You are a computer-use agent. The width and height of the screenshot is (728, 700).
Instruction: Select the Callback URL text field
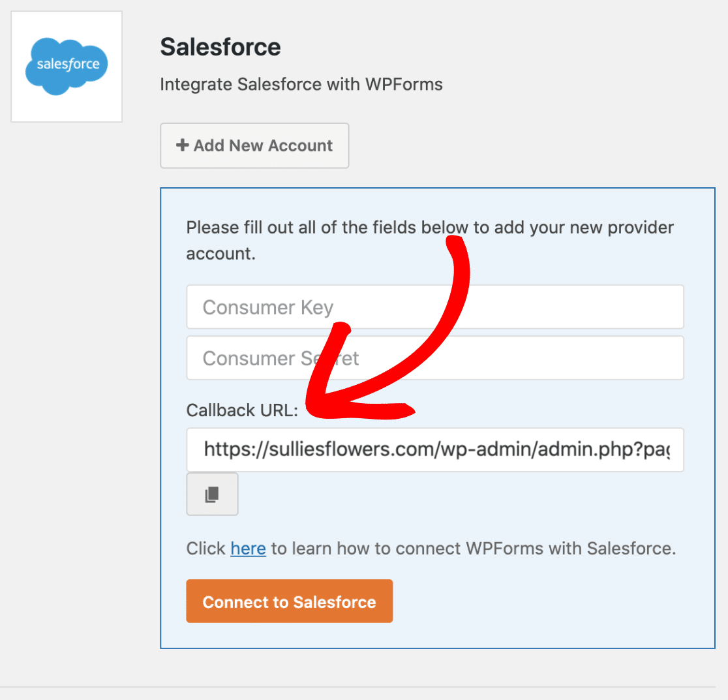click(435, 449)
